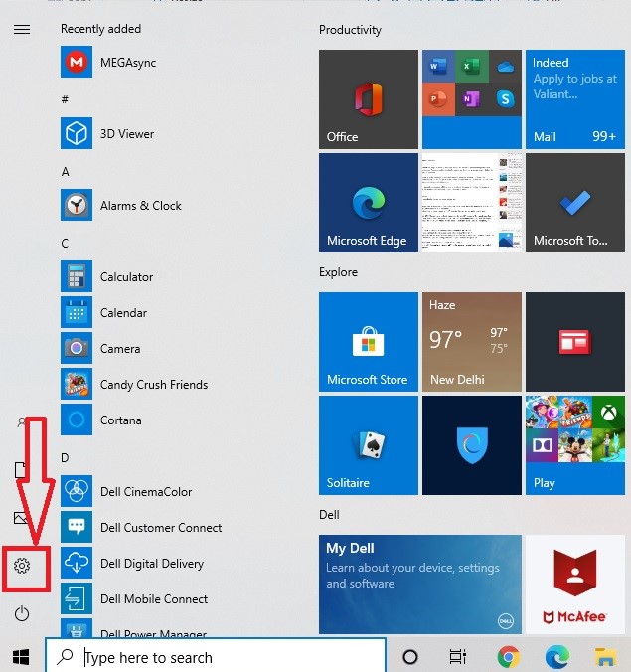Launch Dell Customer Connect
The height and width of the screenshot is (672, 631).
tap(141, 527)
